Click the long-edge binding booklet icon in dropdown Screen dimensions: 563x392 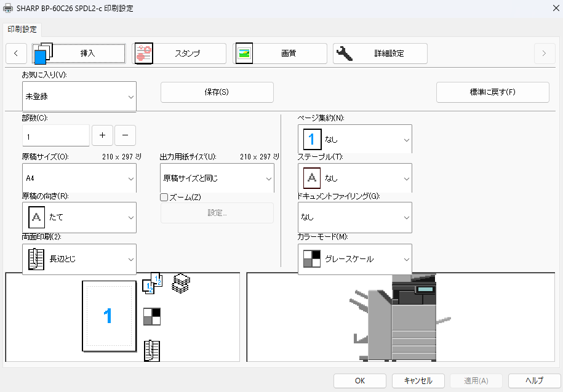pyautogui.click(x=36, y=259)
